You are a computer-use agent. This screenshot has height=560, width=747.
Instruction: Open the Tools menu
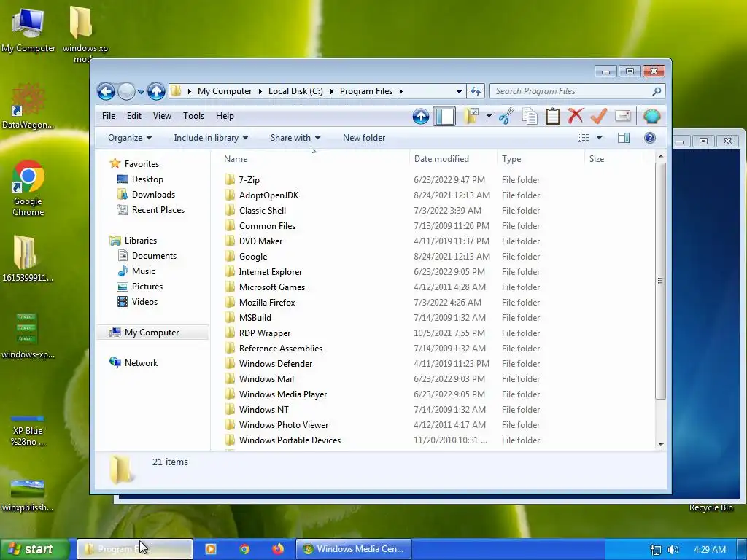click(193, 116)
